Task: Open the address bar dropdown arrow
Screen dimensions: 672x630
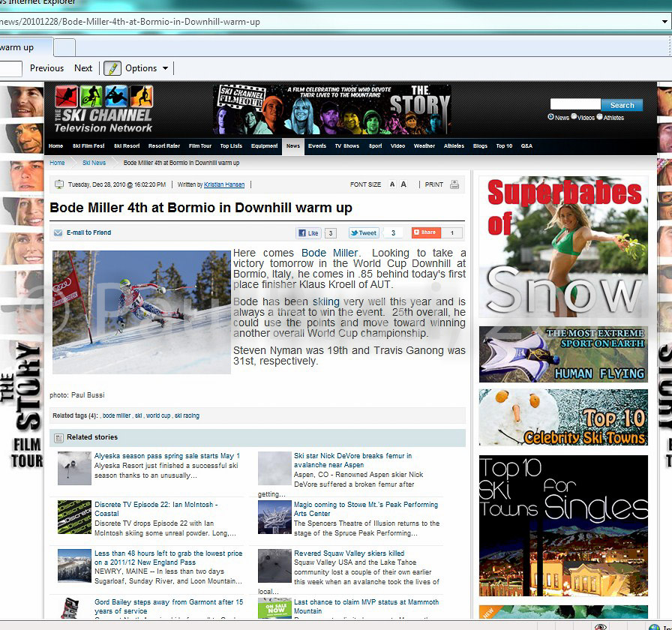Action: coord(664,22)
